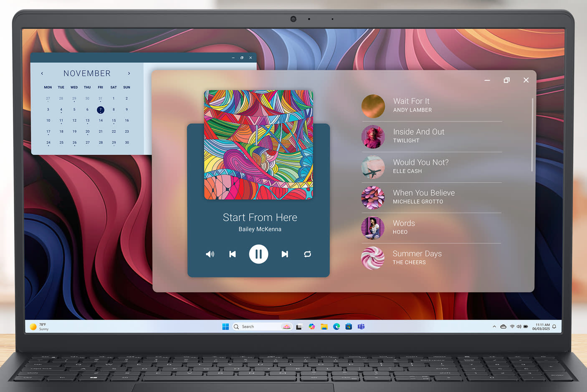
Task: Open Microsoft Teams from taskbar
Action: pyautogui.click(x=361, y=327)
